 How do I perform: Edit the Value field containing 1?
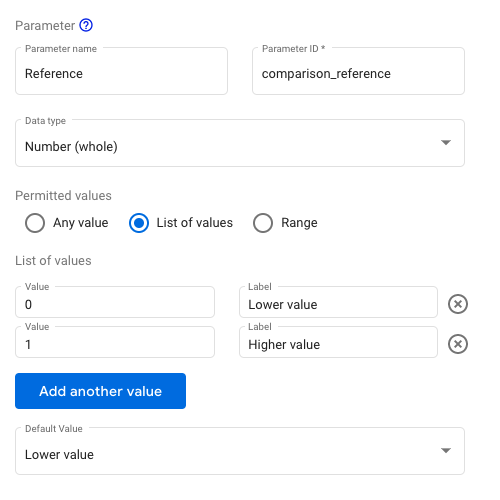point(115,342)
